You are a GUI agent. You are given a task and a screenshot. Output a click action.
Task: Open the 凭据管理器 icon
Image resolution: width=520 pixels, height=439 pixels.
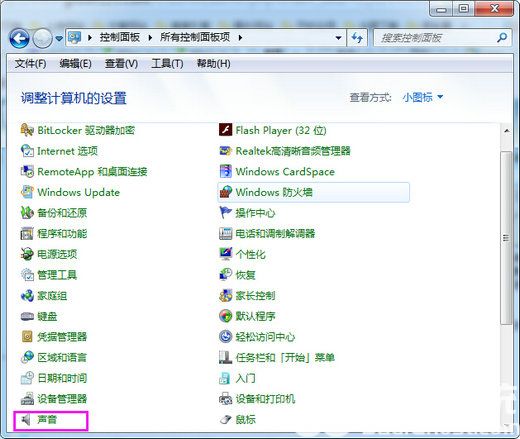[x=27, y=337]
